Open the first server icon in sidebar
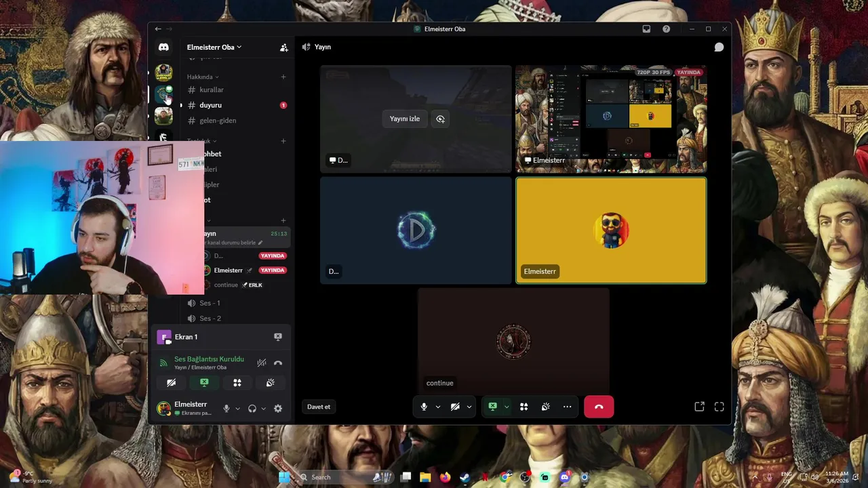 [x=163, y=72]
